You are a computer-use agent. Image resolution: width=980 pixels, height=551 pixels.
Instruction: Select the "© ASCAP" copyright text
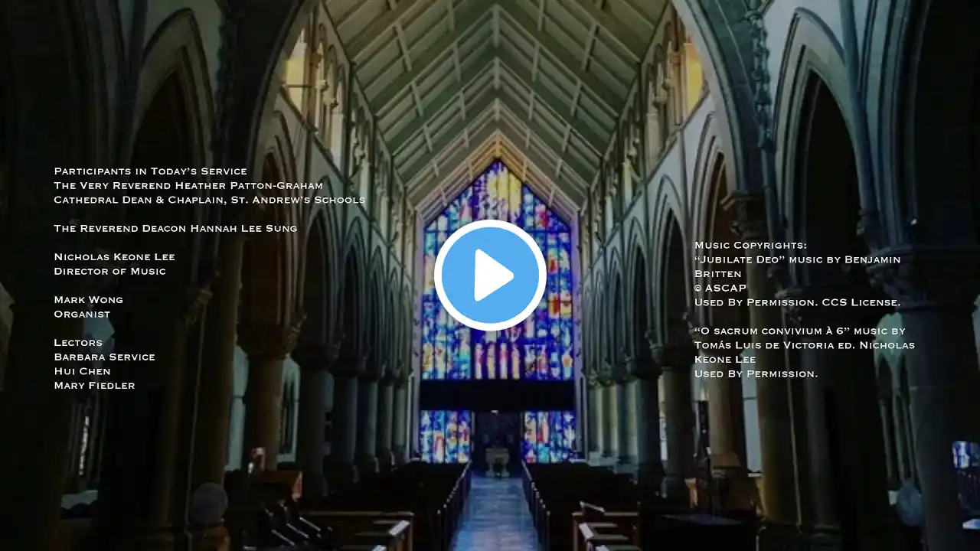pyautogui.click(x=720, y=289)
